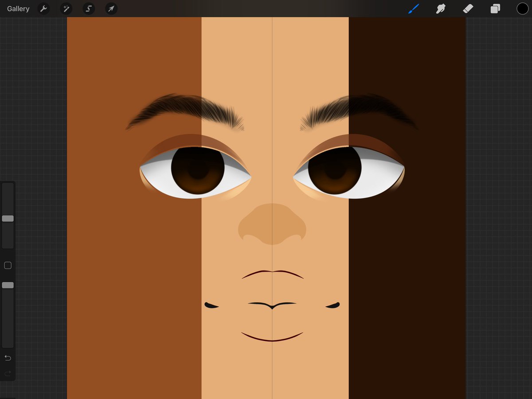The width and height of the screenshot is (532, 399).
Task: Tap the sidebar modify square button
Action: click(8, 265)
